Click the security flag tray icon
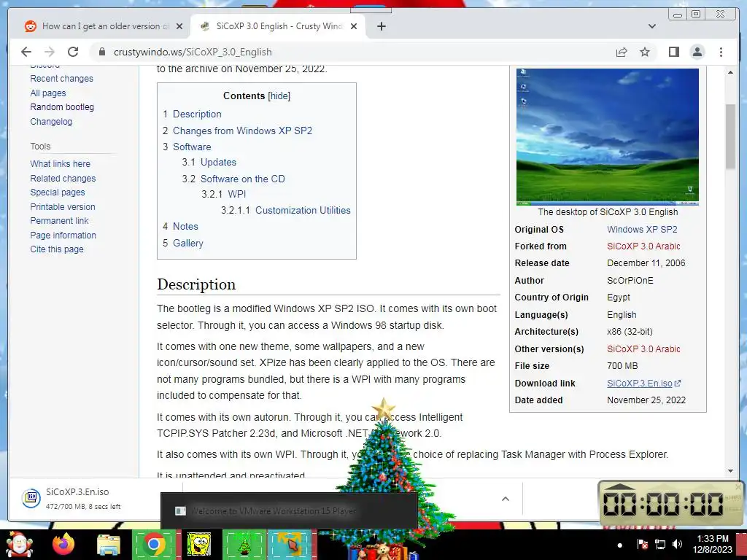747x560 pixels. click(642, 544)
